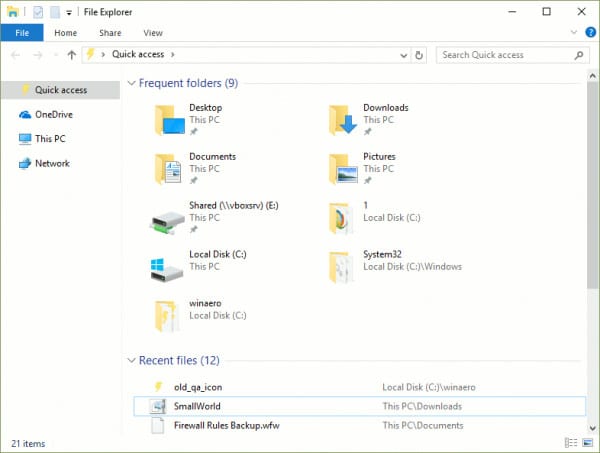Select Quick access in navigation pane
This screenshot has width=600, height=453.
click(60, 90)
